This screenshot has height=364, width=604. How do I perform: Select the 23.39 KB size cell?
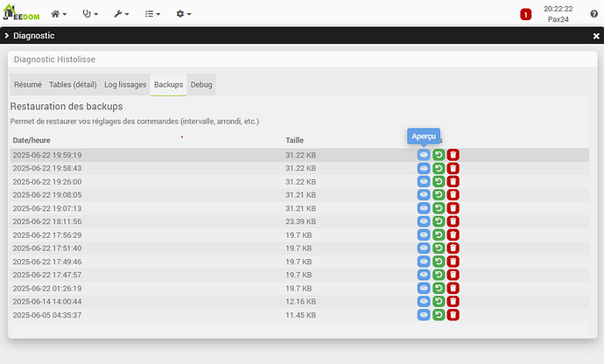(x=300, y=221)
